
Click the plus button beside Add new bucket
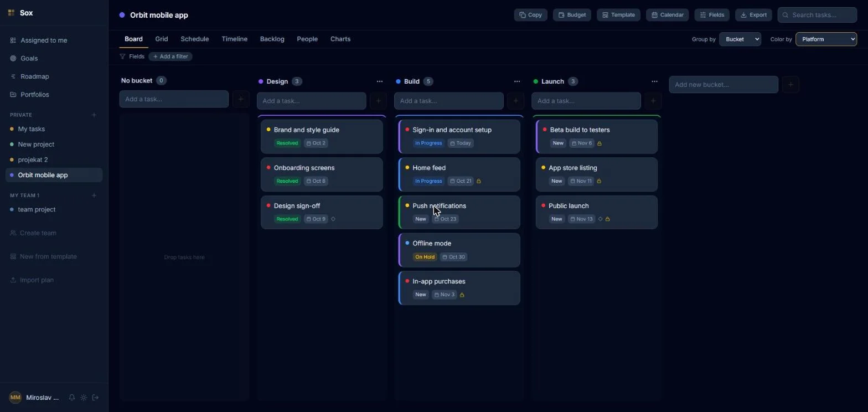click(x=790, y=85)
